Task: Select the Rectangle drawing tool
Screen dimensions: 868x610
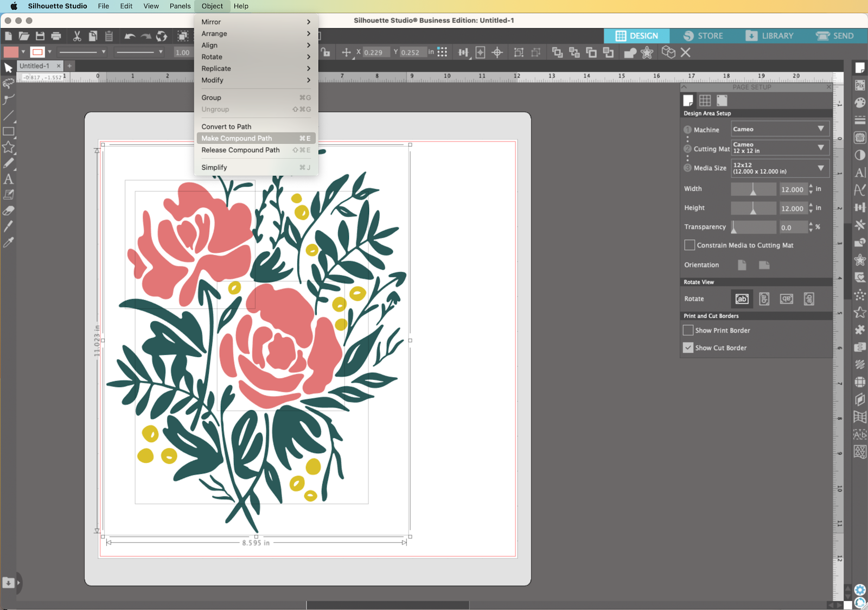Action: (8, 131)
